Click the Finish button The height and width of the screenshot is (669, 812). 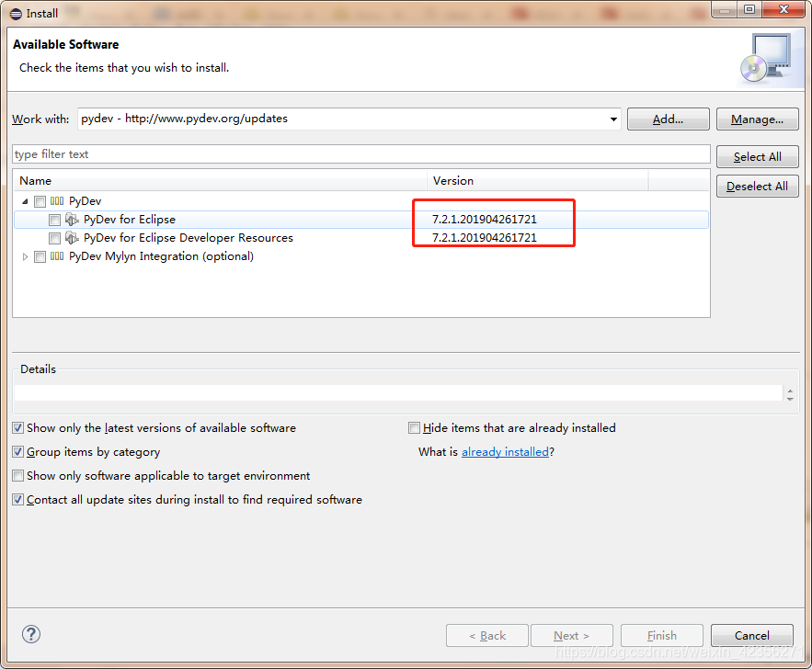coord(662,635)
